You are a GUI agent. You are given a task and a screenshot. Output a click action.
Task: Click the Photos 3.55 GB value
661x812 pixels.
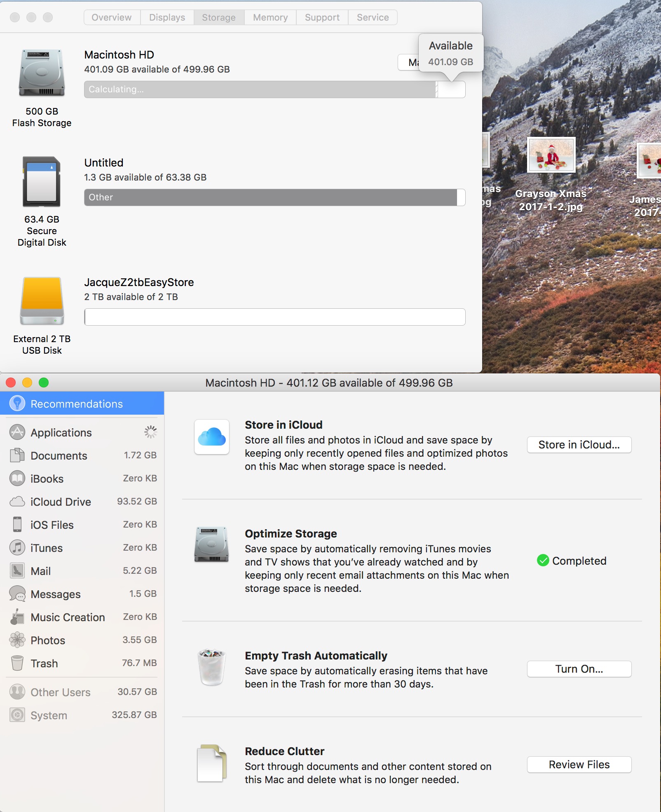point(140,640)
